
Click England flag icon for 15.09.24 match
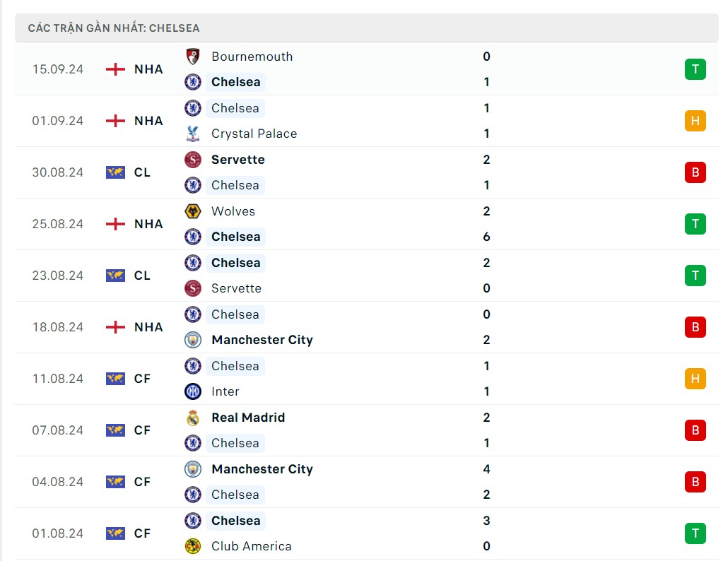coord(115,69)
